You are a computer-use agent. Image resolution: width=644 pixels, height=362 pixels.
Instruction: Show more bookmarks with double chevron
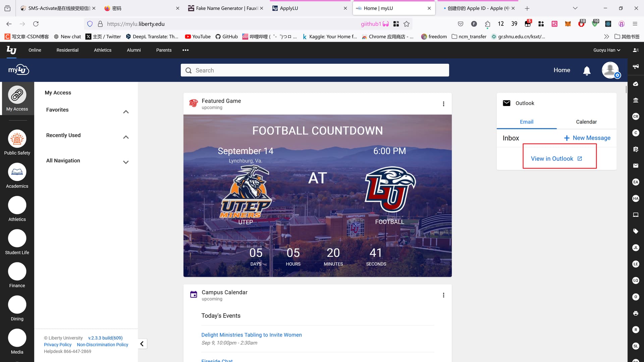(x=606, y=37)
